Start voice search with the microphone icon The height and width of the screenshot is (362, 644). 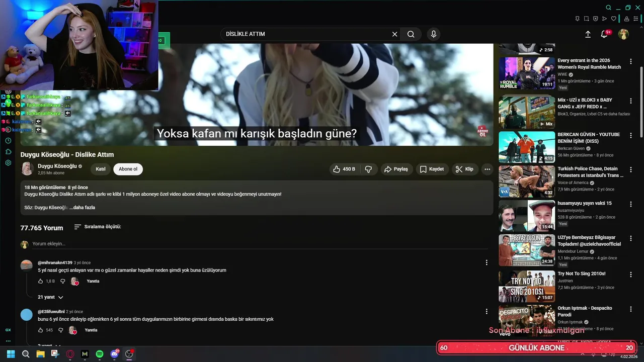tap(434, 34)
